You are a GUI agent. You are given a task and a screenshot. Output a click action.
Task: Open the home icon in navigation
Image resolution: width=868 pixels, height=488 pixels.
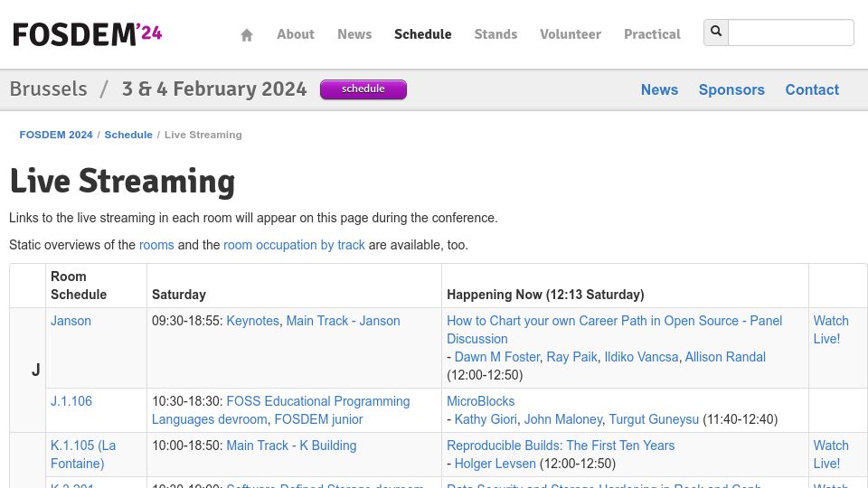pos(247,35)
